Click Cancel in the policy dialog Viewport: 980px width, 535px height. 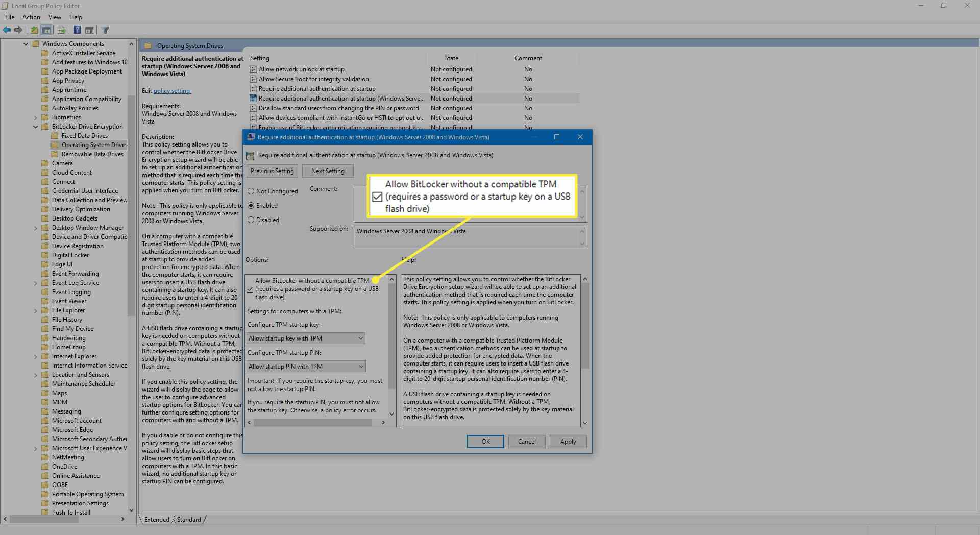[x=527, y=442]
